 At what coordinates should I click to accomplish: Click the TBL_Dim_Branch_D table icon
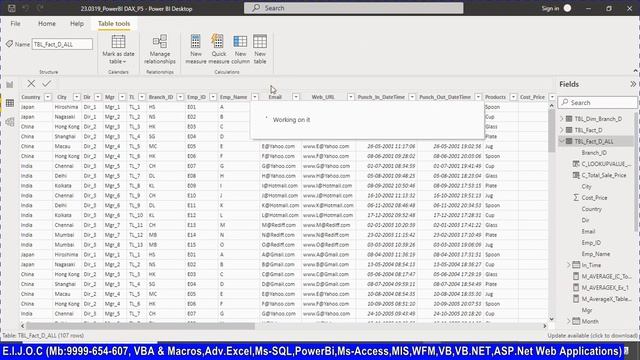click(569, 119)
